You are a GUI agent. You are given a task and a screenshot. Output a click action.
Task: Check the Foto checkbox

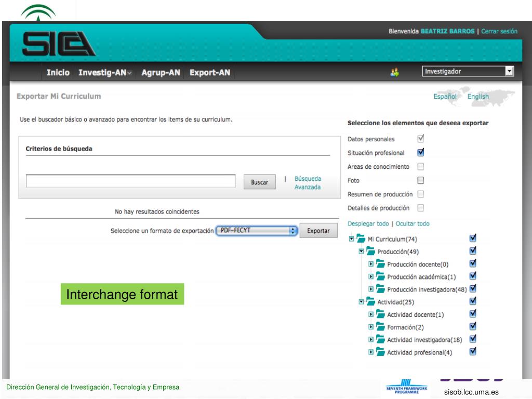coord(421,180)
